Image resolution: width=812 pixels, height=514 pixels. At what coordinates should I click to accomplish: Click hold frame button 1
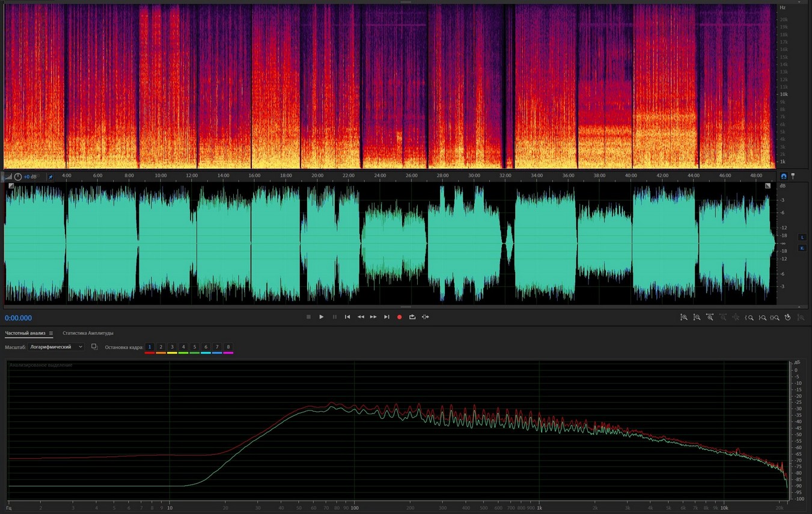point(150,347)
